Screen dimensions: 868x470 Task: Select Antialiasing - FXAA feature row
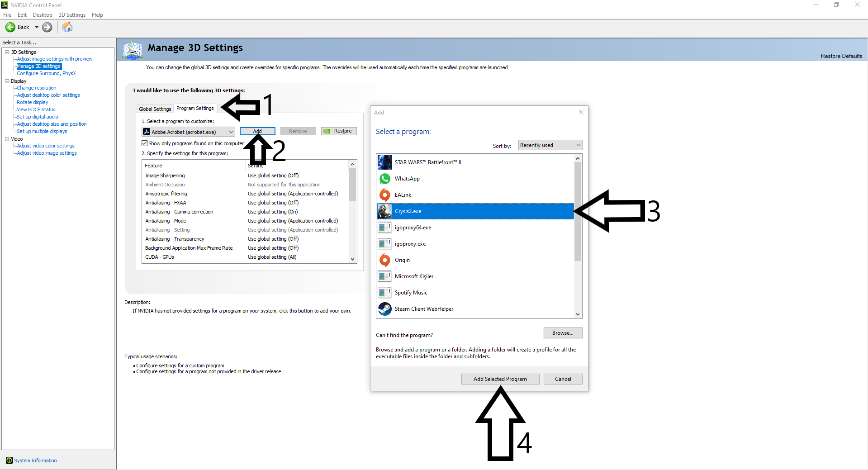(246, 203)
